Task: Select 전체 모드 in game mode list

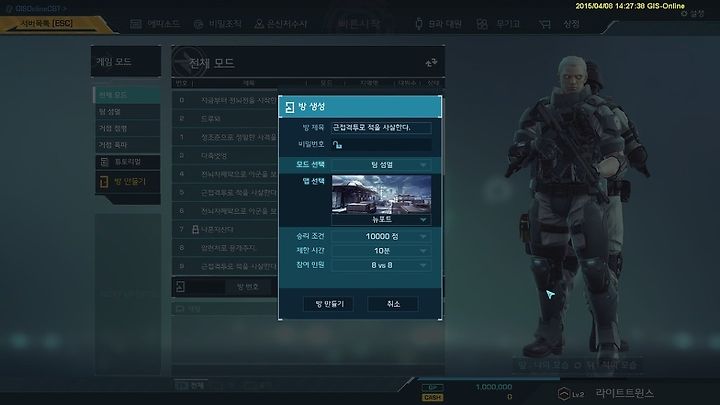Action: [127, 95]
